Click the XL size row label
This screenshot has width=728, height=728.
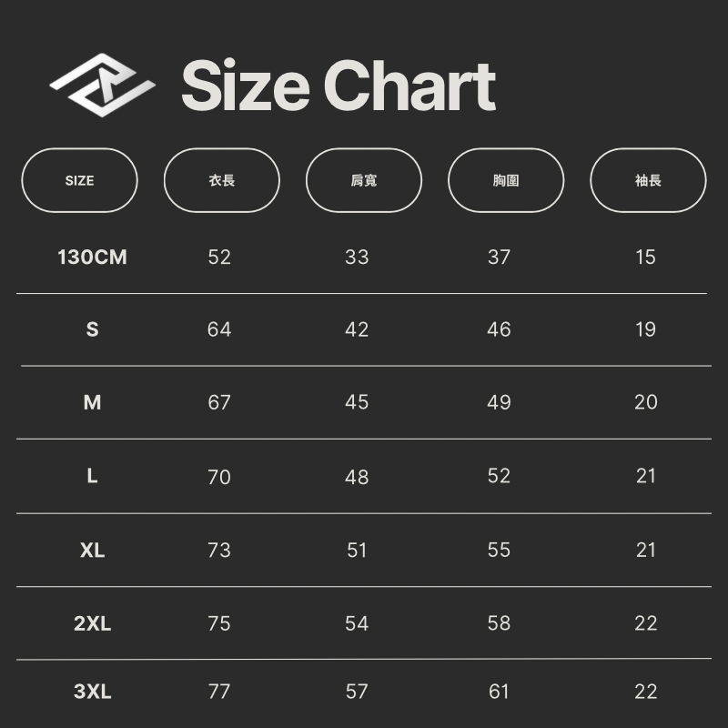tap(92, 550)
